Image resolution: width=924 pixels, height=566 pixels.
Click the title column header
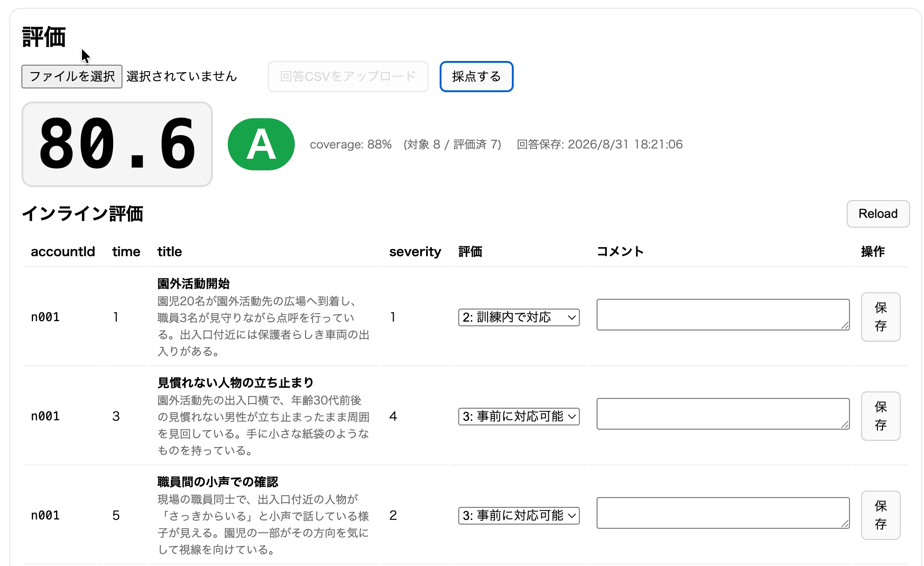pos(170,252)
